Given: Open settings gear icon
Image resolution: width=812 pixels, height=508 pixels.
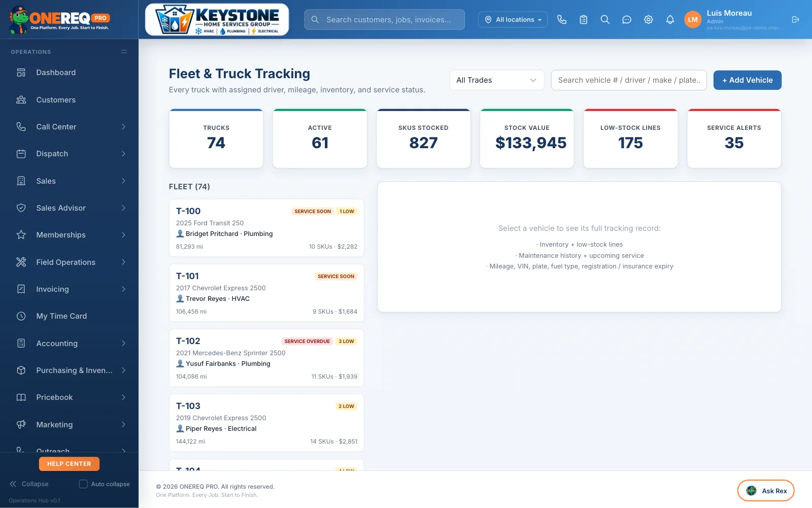Looking at the screenshot, I should tap(649, 19).
